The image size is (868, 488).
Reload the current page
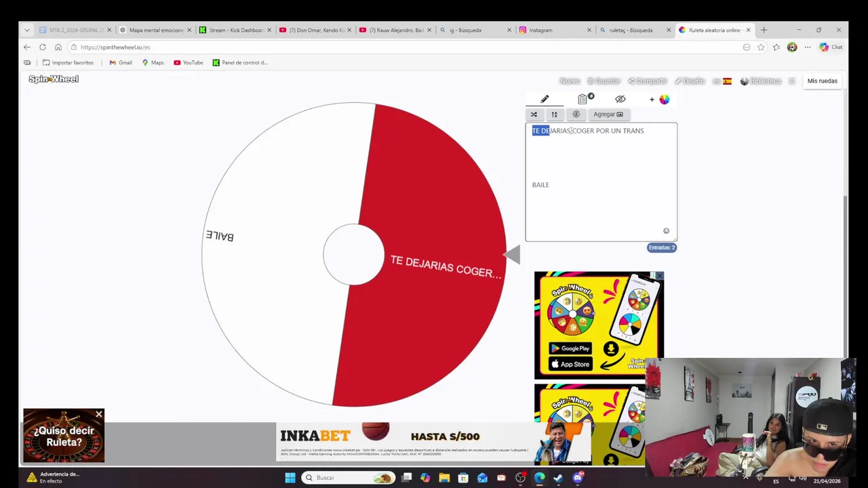(x=43, y=47)
